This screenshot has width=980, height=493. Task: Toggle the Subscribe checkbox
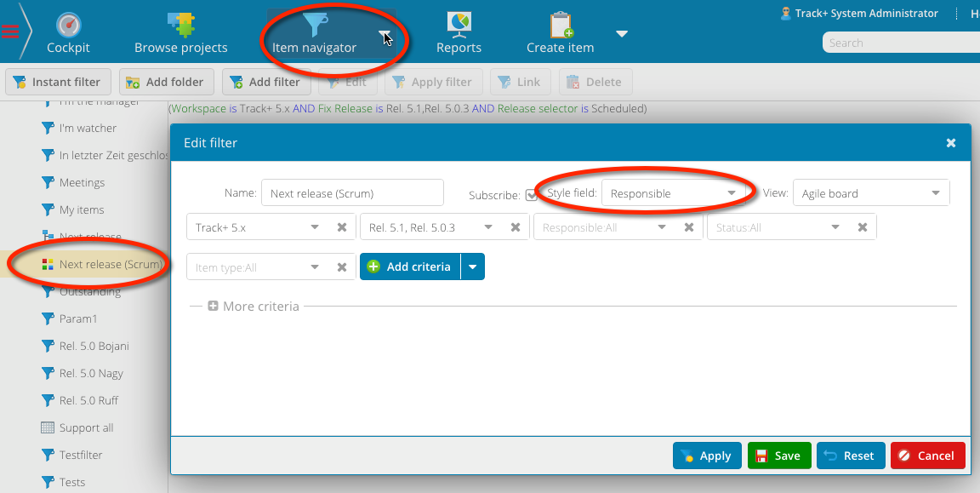pos(531,194)
